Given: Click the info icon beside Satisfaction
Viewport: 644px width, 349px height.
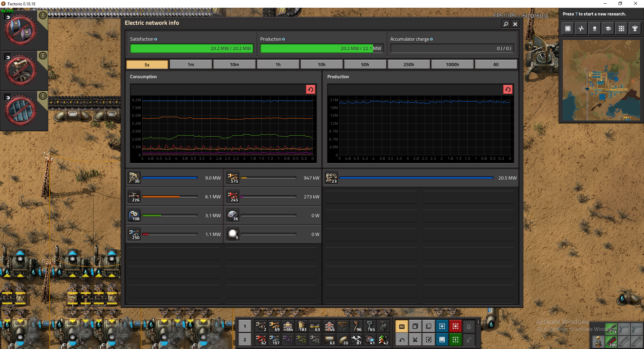Looking at the screenshot, I should point(156,39).
